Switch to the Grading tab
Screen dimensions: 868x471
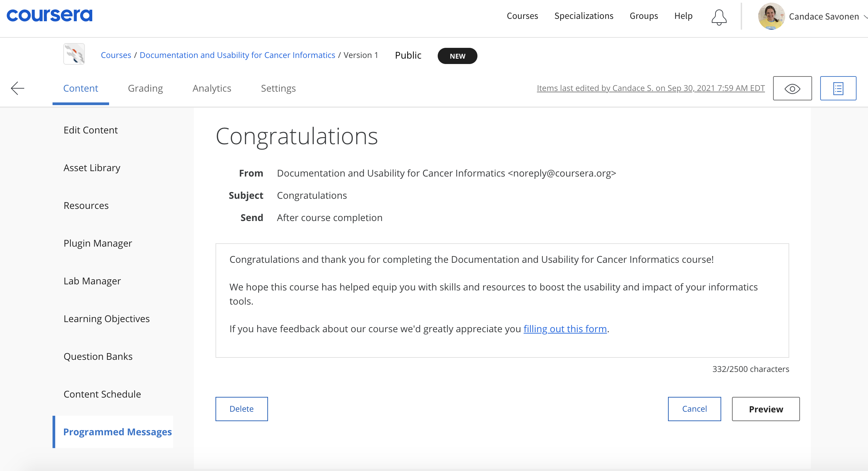[145, 88]
